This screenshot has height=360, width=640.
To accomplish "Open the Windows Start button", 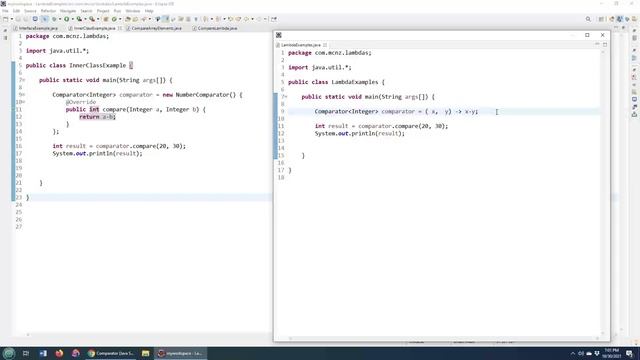I will [9, 353].
